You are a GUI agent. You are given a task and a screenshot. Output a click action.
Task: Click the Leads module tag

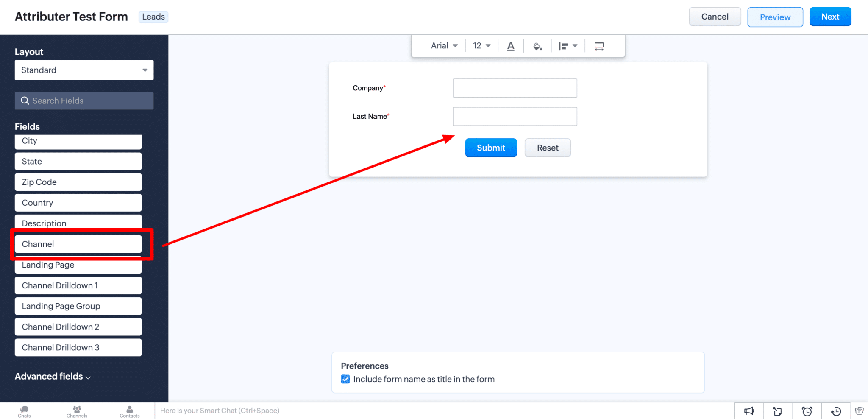coord(153,17)
